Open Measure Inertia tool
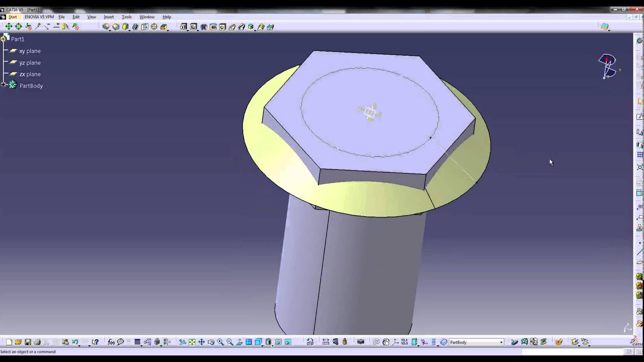 click(x=345, y=342)
